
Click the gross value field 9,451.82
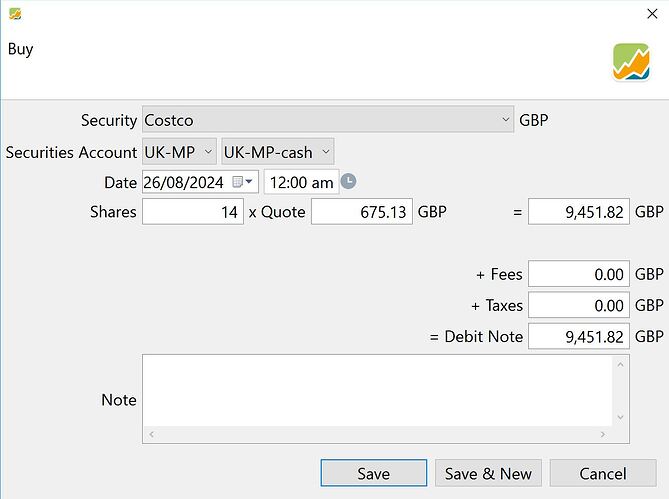point(579,212)
